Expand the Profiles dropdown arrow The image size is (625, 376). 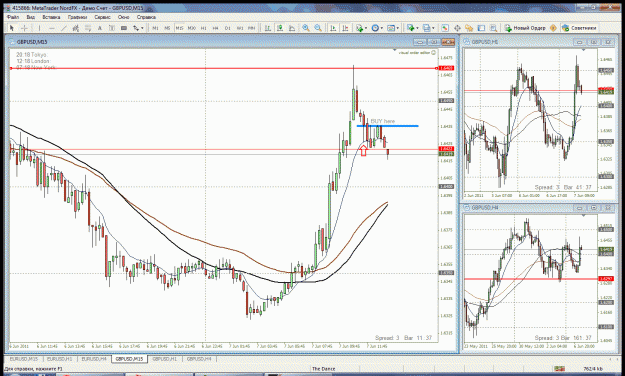coord(433,28)
